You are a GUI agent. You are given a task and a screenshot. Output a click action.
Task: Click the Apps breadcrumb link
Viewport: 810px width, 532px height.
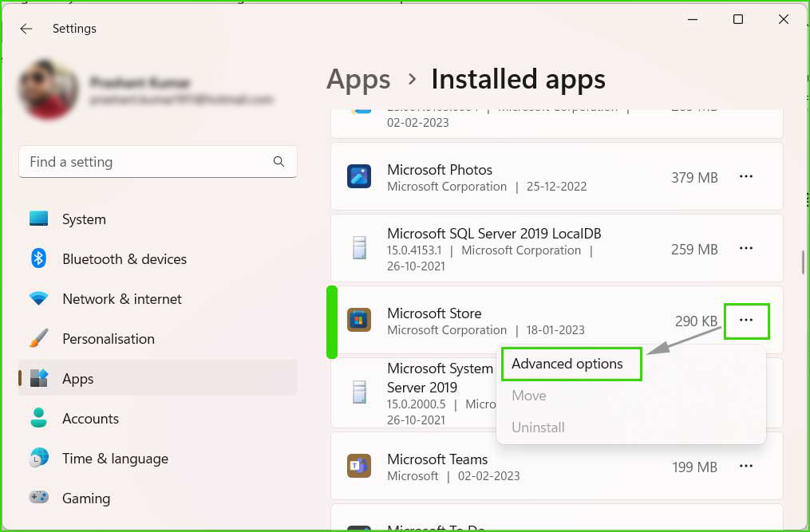click(x=358, y=80)
